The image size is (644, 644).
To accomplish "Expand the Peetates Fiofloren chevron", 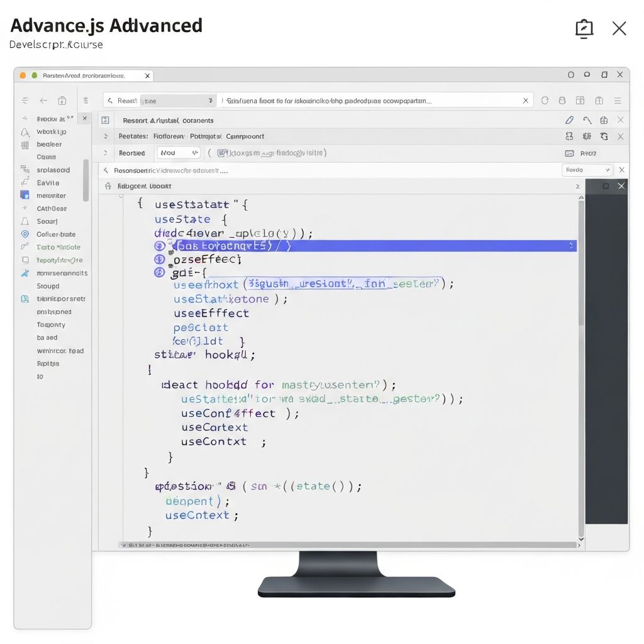I will (106, 136).
